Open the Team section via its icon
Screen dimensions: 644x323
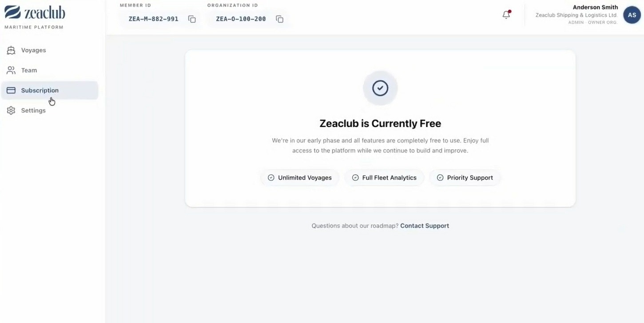[x=11, y=70]
